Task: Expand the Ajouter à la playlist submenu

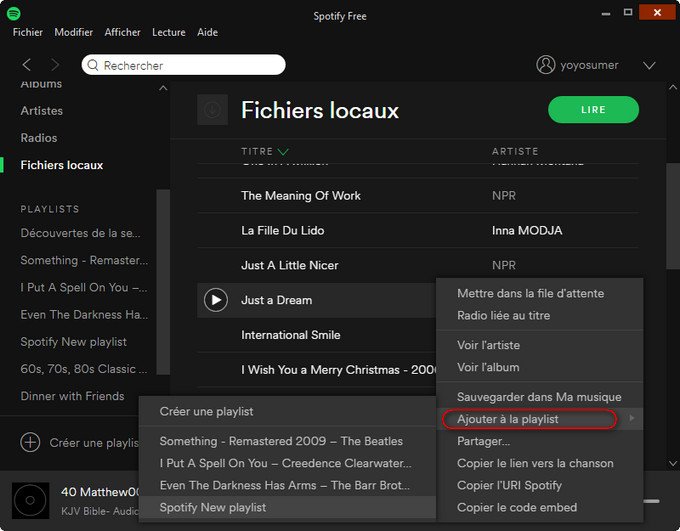Action: pyautogui.click(x=529, y=419)
